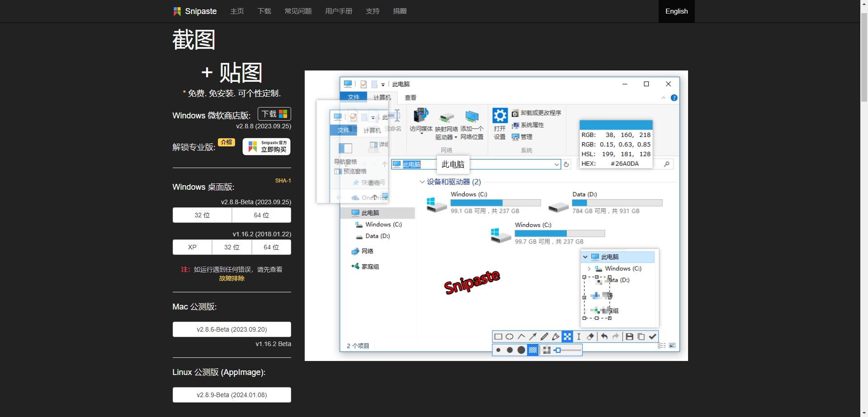Select the text tool in the demo toolbar
The image size is (868, 417).
pyautogui.click(x=579, y=337)
